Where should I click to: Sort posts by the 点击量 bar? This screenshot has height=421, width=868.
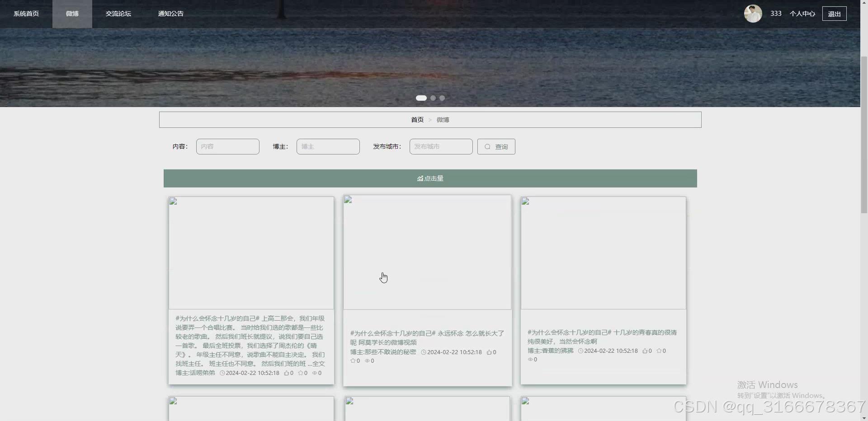click(430, 178)
